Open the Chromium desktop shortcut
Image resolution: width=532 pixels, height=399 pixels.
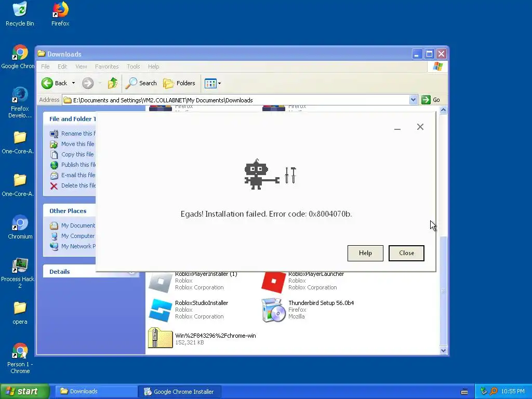20,227
